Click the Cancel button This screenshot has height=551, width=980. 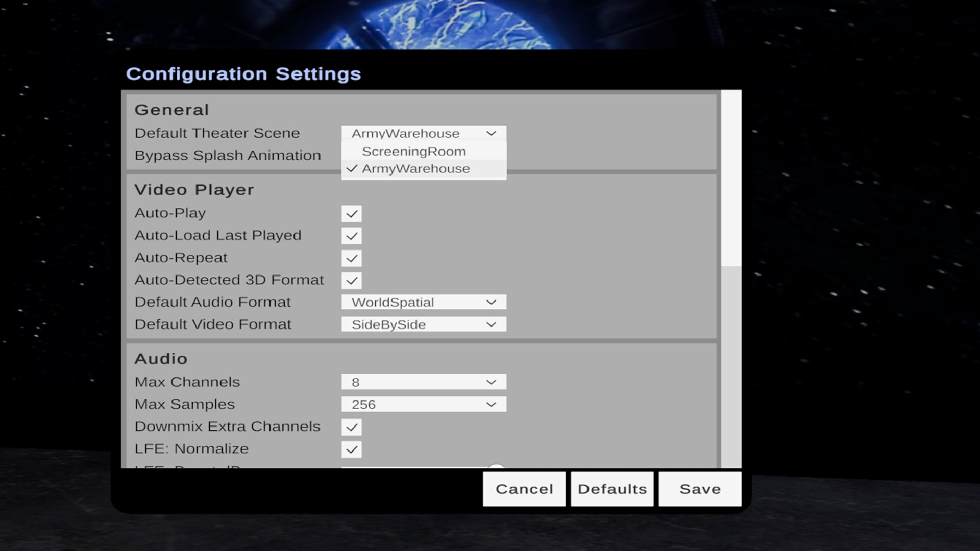click(x=524, y=489)
